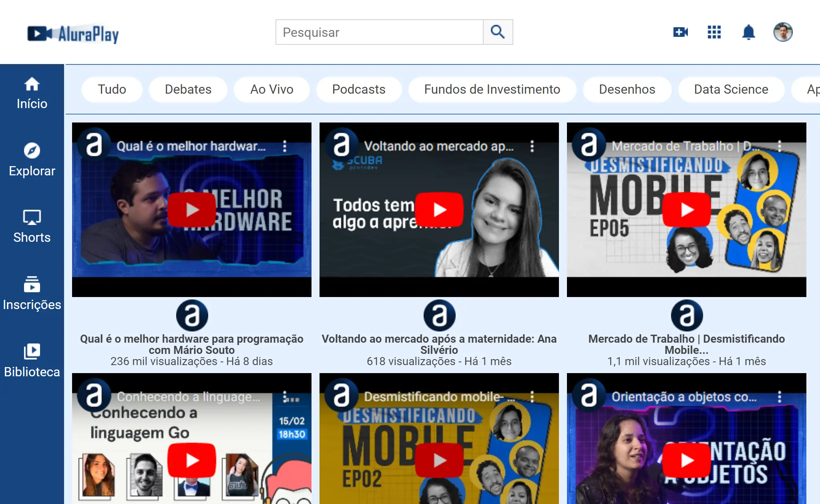Screen dimensions: 820x504
Task: Click the Pesquisar search field
Action: click(x=379, y=32)
